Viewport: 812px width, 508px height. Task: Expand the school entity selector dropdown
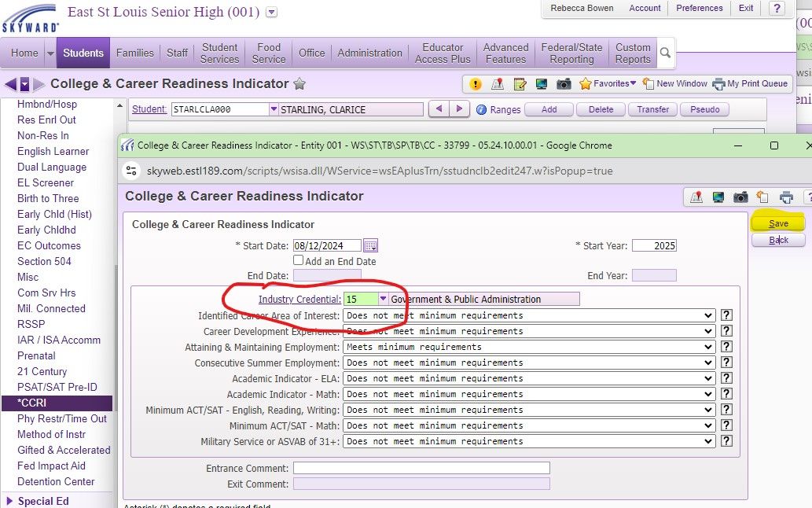272,13
